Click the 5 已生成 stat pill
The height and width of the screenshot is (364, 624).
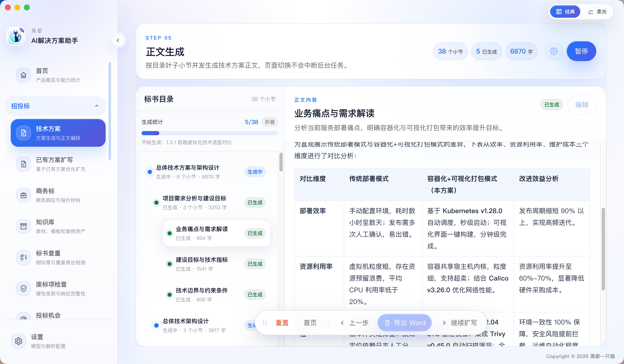click(x=486, y=51)
